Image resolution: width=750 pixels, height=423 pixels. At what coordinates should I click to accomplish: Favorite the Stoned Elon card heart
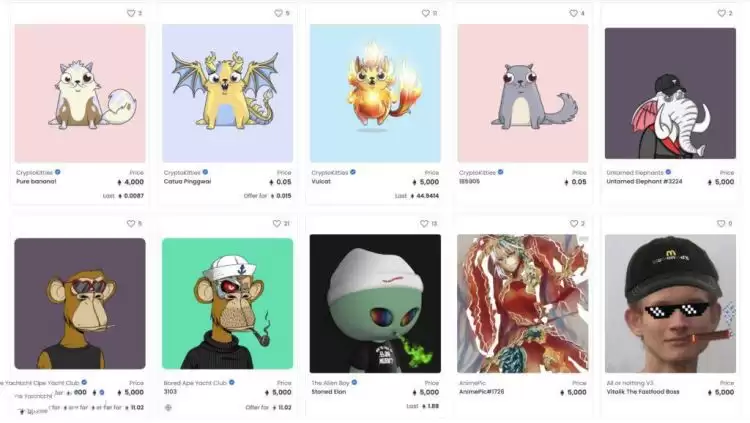click(424, 223)
